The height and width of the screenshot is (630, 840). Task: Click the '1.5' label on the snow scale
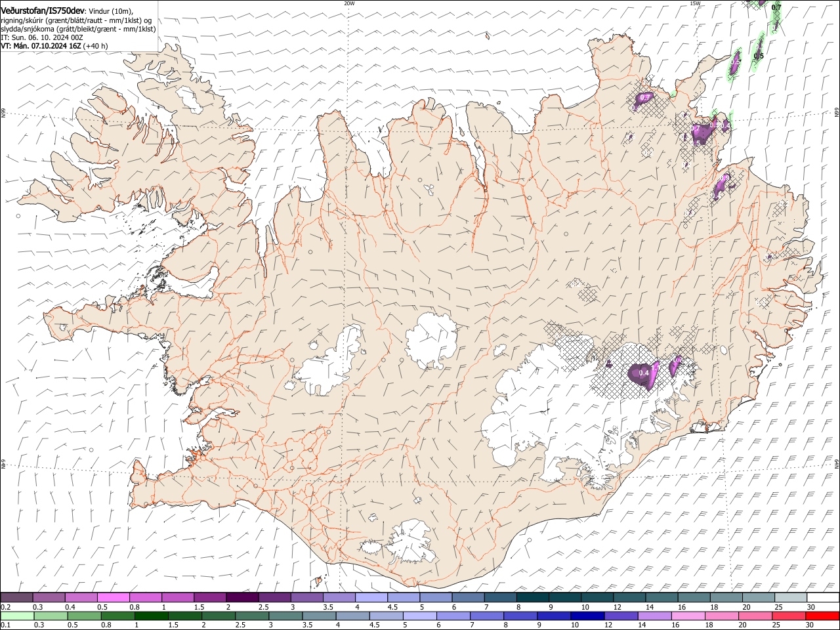pos(198,606)
